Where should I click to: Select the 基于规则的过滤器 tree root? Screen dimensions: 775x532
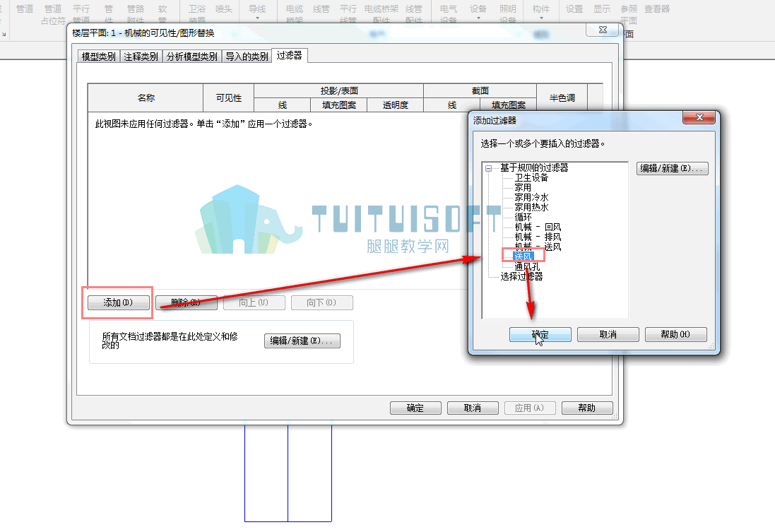click(x=534, y=167)
